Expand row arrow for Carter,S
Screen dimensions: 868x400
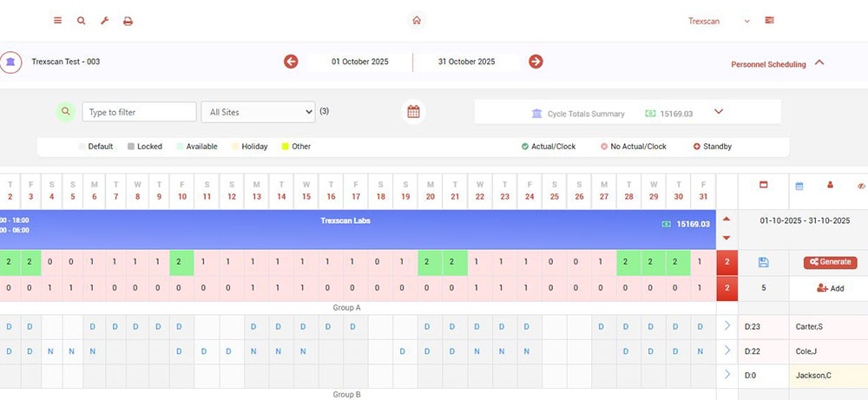click(727, 326)
